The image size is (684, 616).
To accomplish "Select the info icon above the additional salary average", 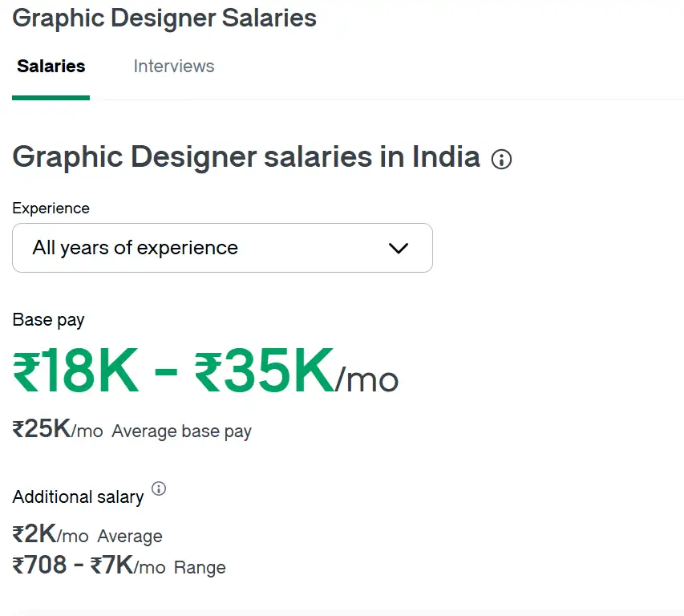I will click(x=158, y=490).
